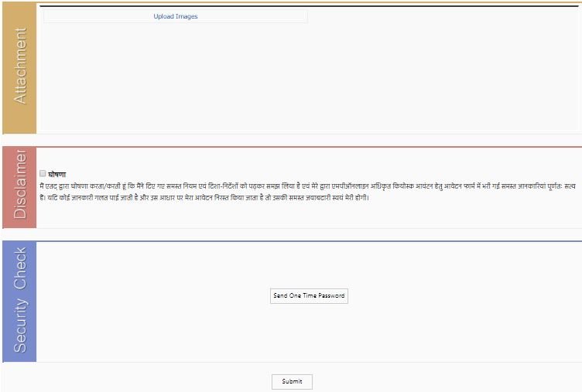
Task: Click the blank space above the घोषणा checkbox
Action: tap(309, 159)
